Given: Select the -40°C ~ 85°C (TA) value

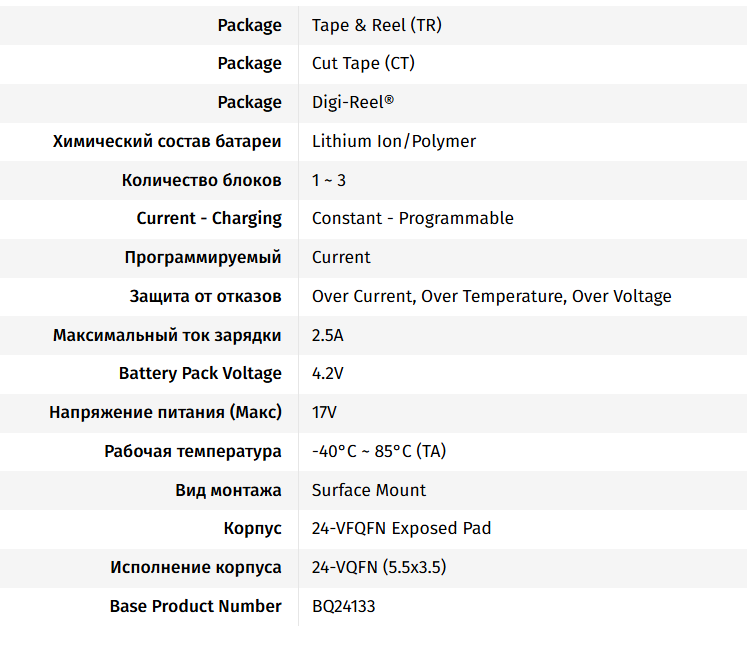Looking at the screenshot, I should [x=379, y=451].
